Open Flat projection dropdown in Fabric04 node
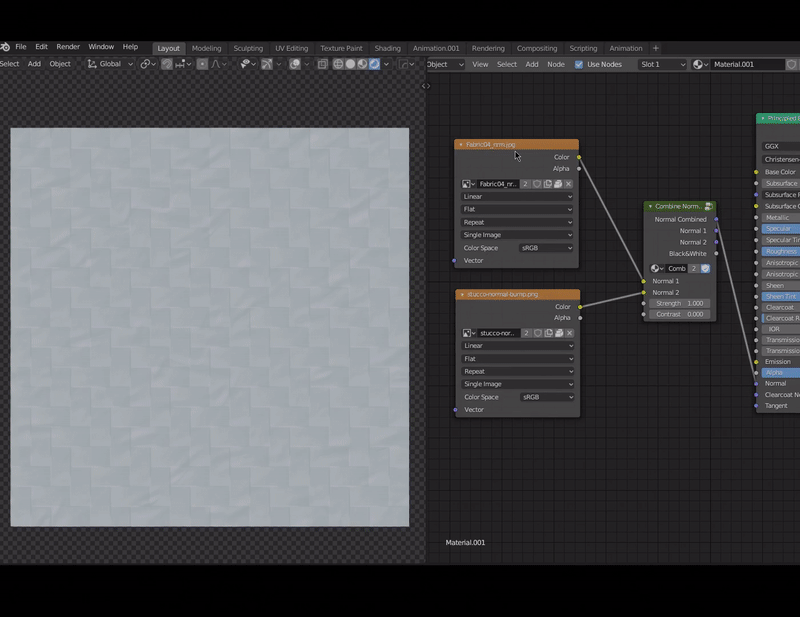 pos(517,209)
